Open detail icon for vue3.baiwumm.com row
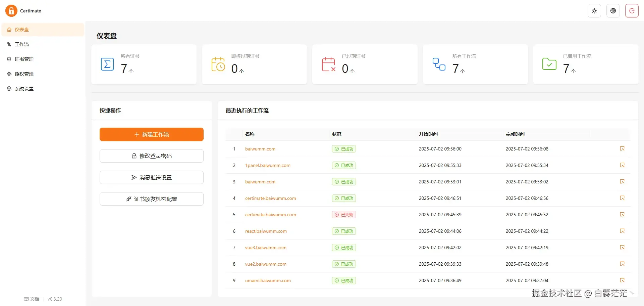 coord(622,247)
